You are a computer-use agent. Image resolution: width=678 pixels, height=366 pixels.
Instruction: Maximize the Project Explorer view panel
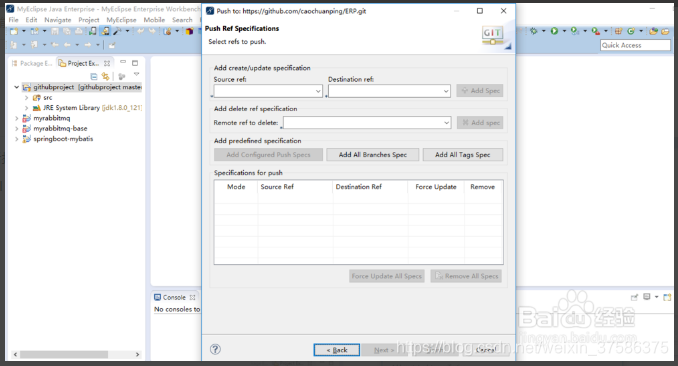pos(135,63)
